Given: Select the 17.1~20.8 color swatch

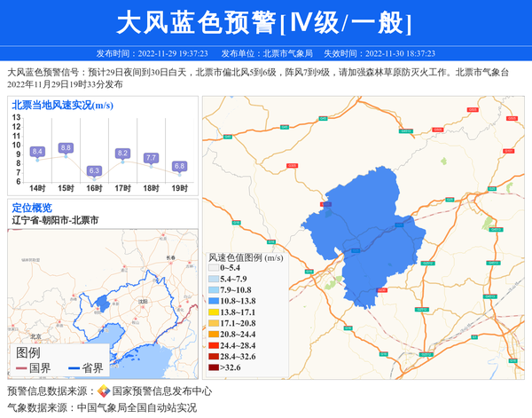Looking at the screenshot, I should [214, 323].
